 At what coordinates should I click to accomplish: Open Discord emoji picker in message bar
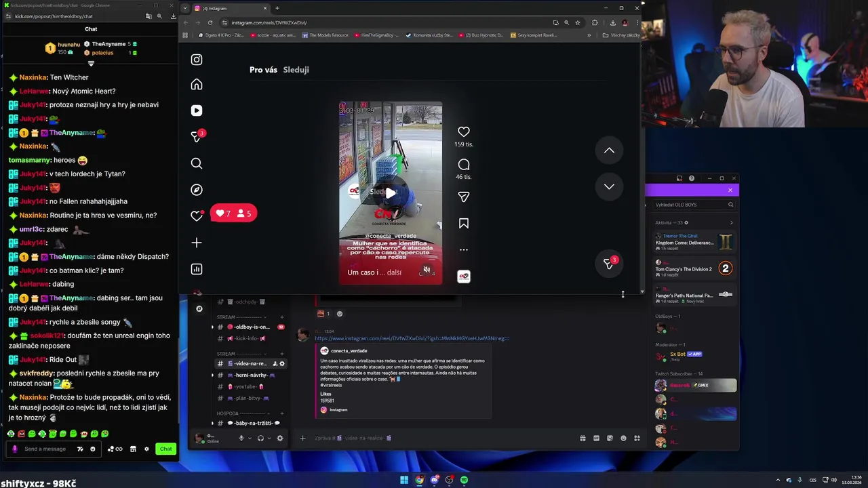pyautogui.click(x=623, y=439)
